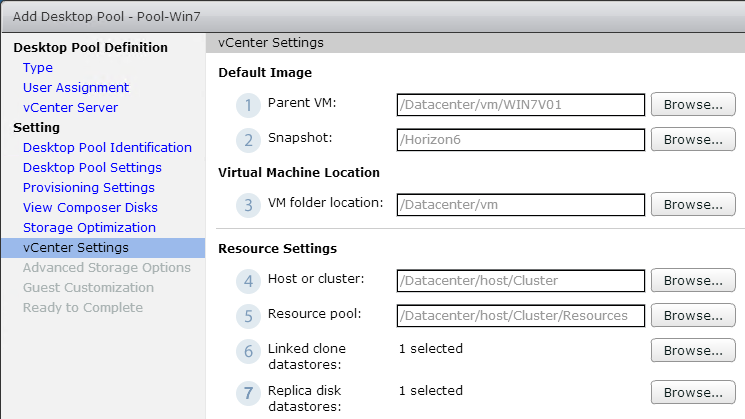Viewport: 745px width, 419px height.
Task: Click the Parent VM path field
Action: [x=521, y=105]
